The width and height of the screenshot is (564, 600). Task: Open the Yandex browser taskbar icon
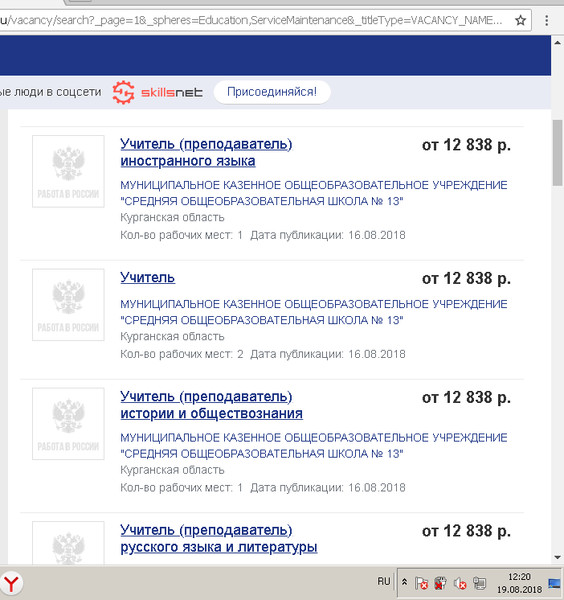(x=11, y=584)
